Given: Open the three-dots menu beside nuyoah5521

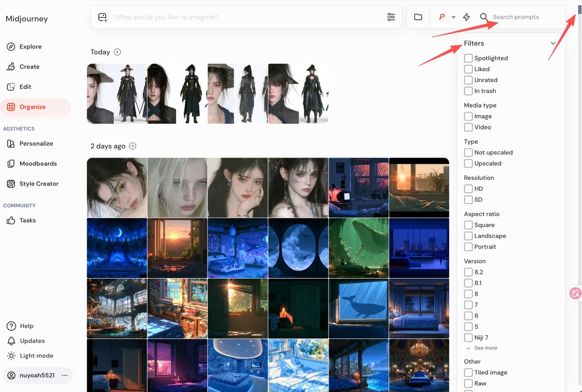Looking at the screenshot, I should tap(65, 375).
